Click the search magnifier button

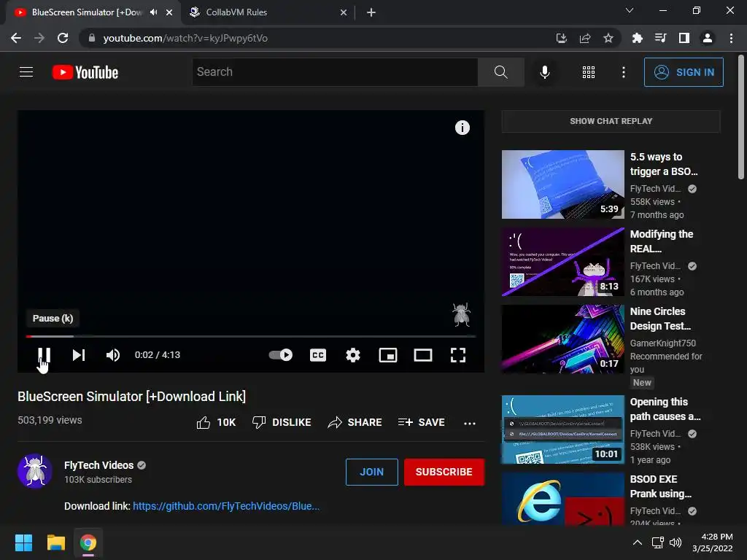[500, 72]
